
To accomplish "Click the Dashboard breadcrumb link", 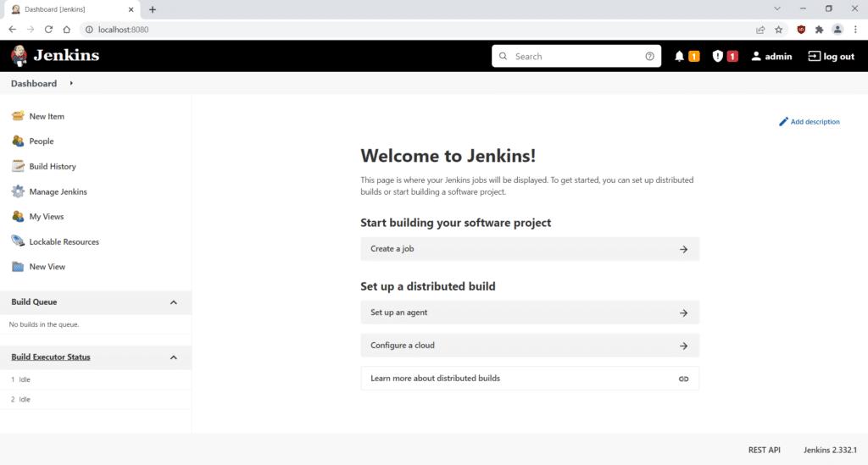I will [34, 84].
